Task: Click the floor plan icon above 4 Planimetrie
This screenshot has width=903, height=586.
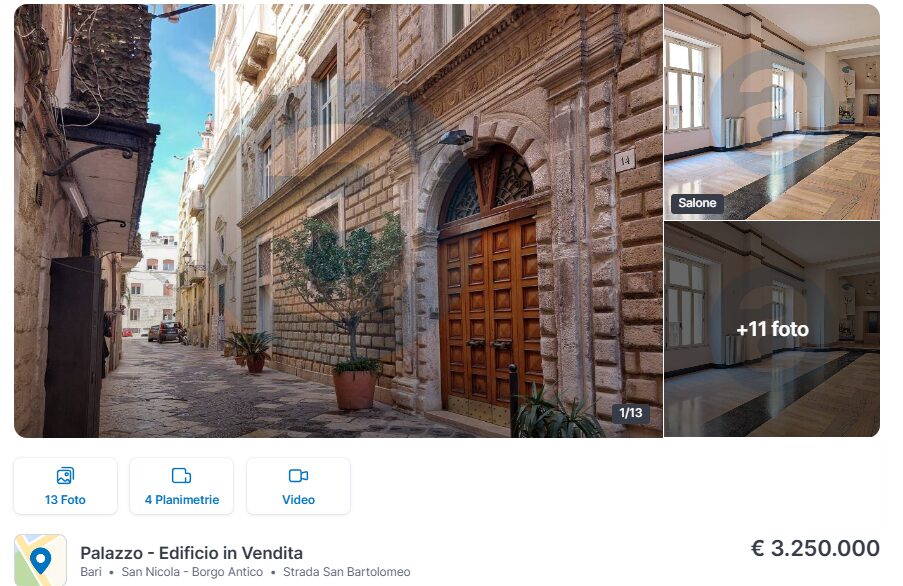Action: pos(181,475)
